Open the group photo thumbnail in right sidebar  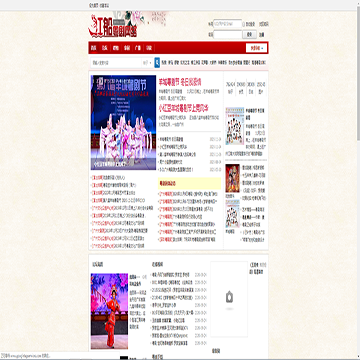235,126
